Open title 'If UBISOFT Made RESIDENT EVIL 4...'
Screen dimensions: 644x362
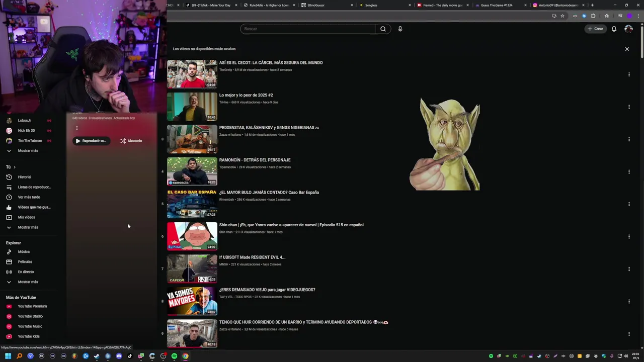coord(252,257)
